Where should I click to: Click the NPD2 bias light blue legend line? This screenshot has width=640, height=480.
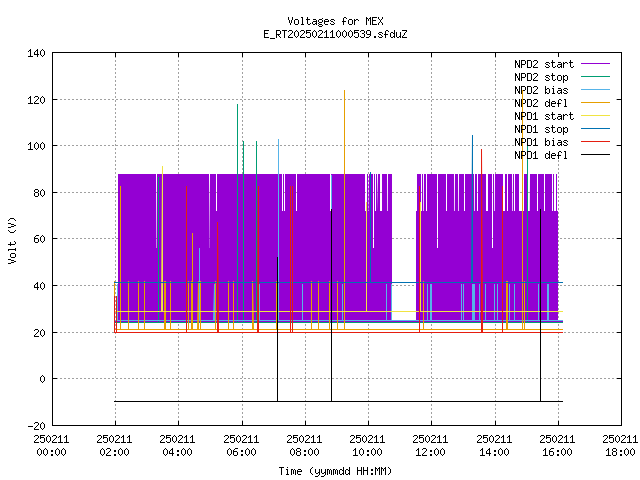(x=595, y=90)
